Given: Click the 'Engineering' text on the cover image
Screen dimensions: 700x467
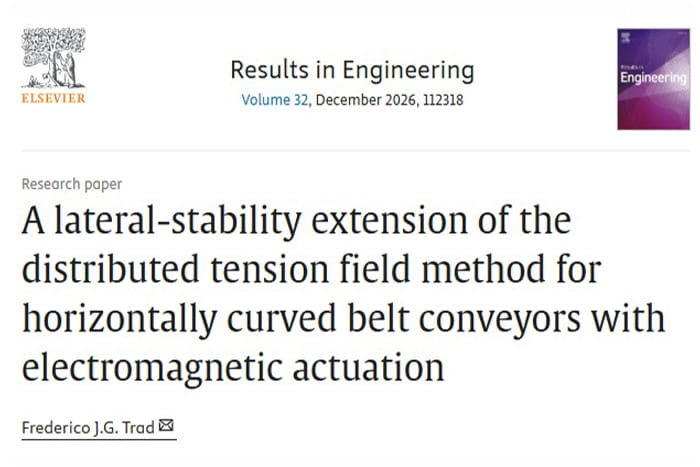Looking at the screenshot, I should coord(653,78).
